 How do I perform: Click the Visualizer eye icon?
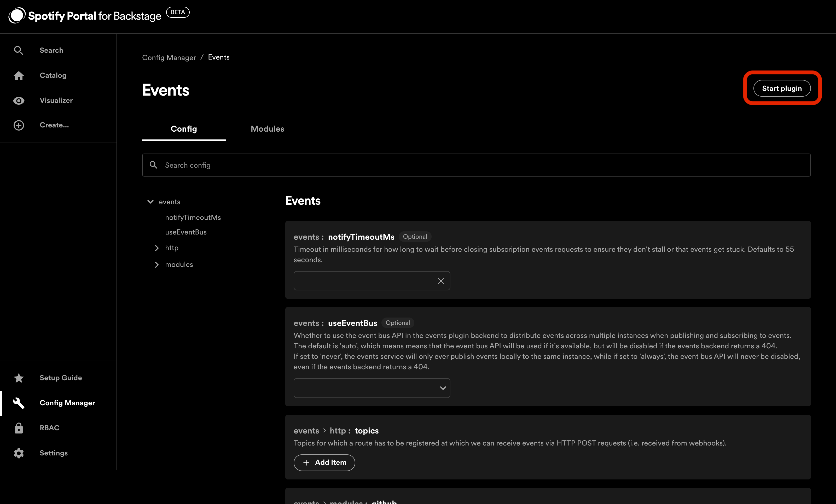tap(19, 100)
